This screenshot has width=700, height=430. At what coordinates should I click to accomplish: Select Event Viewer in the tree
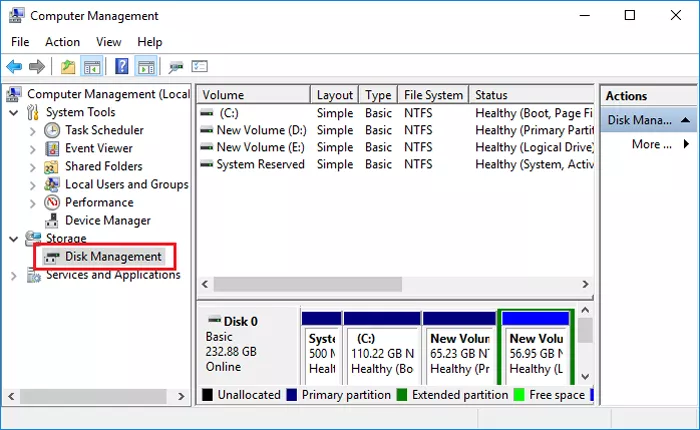pyautogui.click(x=97, y=148)
